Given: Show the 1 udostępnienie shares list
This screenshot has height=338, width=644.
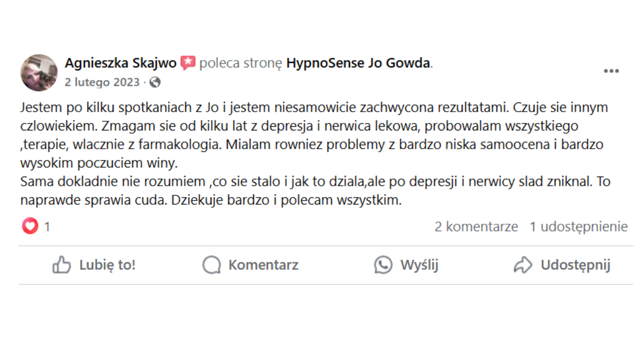Looking at the screenshot, I should tap(579, 227).
